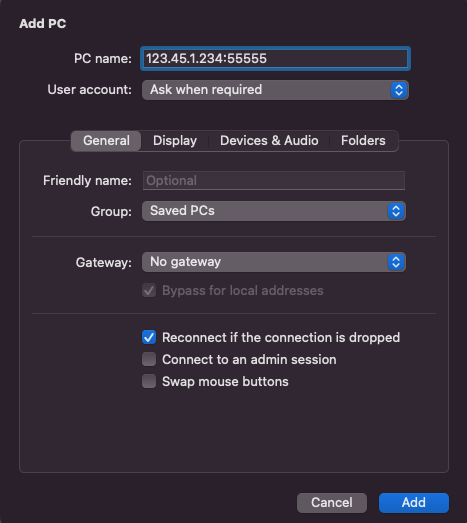Image resolution: width=467 pixels, height=523 pixels.
Task: Focus the PC name text field
Action: tap(275, 59)
